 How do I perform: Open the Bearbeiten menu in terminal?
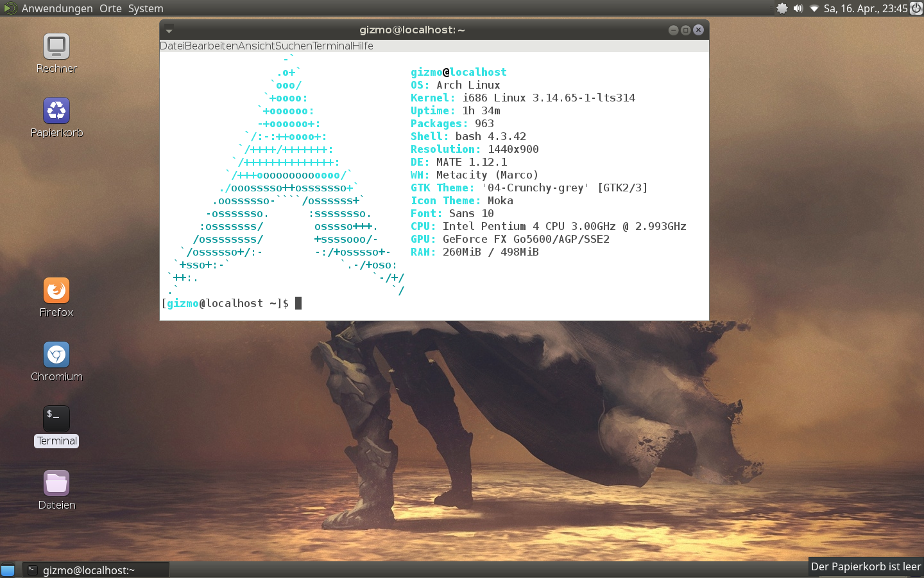coord(211,46)
